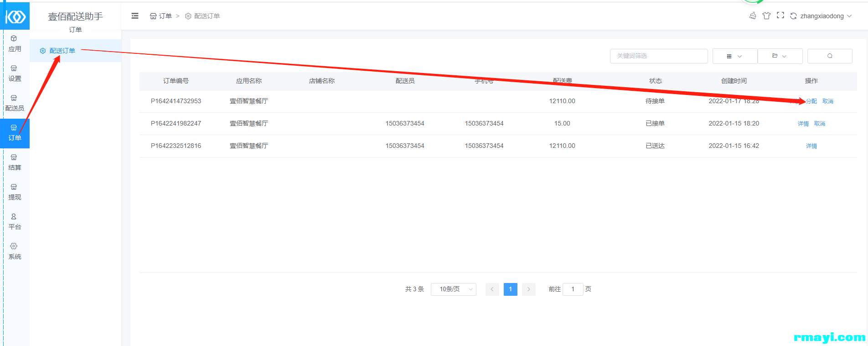
Task: Open the 提现 sidebar section
Action: click(x=15, y=192)
